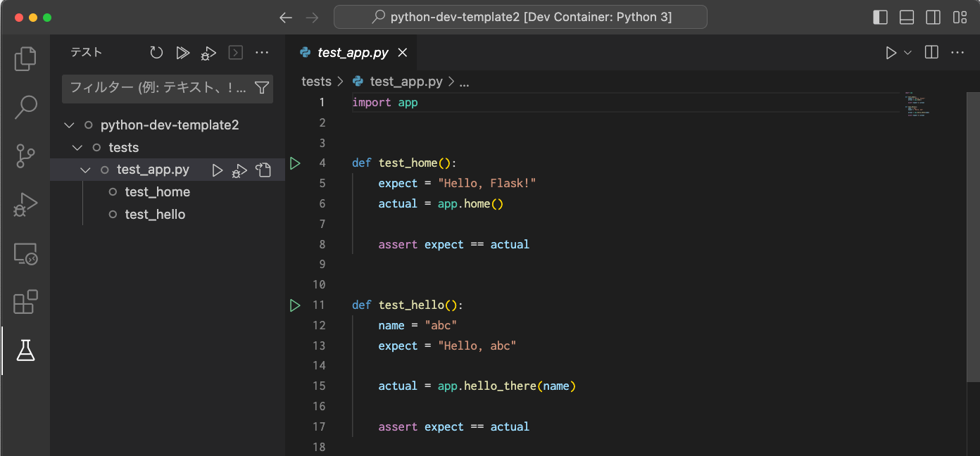This screenshot has height=456, width=980.
Task: Go to test file icon on test_app.py row
Action: click(x=263, y=170)
